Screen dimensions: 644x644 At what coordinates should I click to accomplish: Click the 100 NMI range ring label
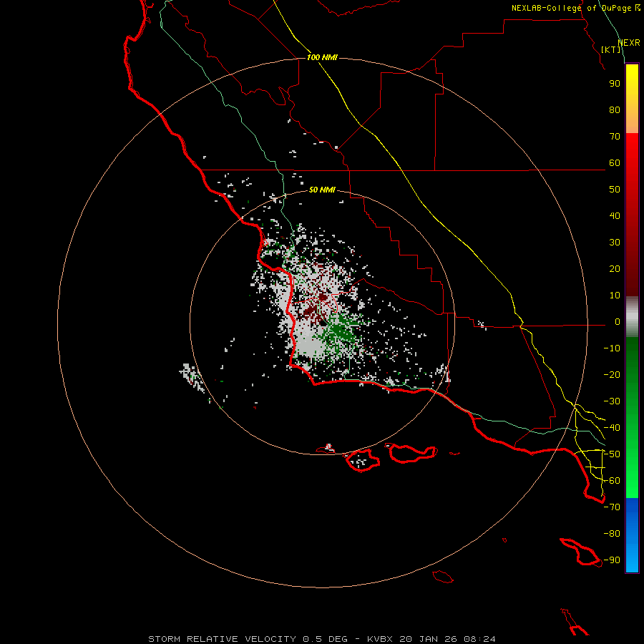coord(322,57)
